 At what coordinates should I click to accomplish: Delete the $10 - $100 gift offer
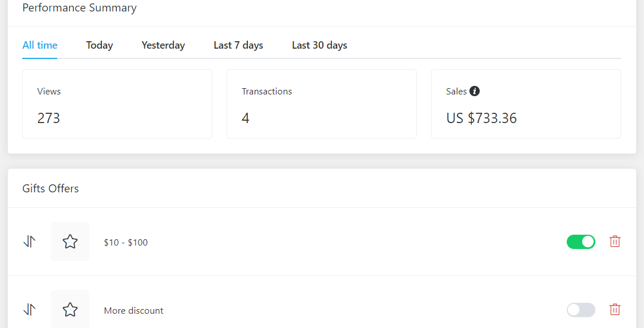pos(615,242)
